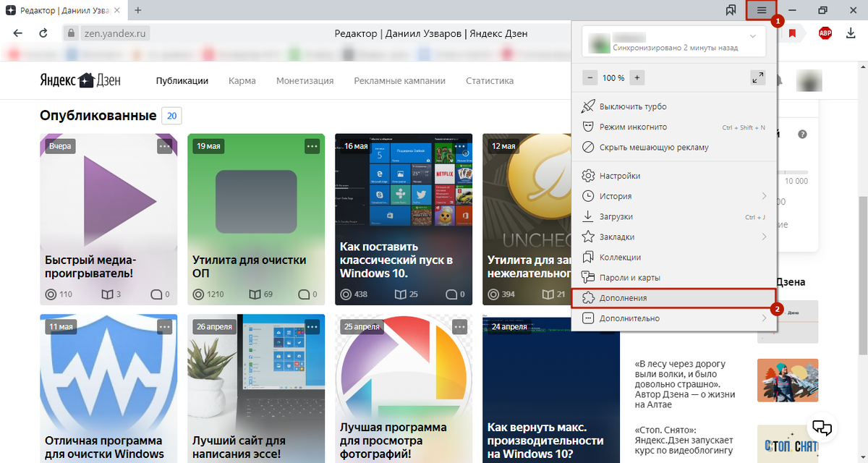The image size is (868, 463).
Task: Open Загрузки menu item
Action: 674,216
